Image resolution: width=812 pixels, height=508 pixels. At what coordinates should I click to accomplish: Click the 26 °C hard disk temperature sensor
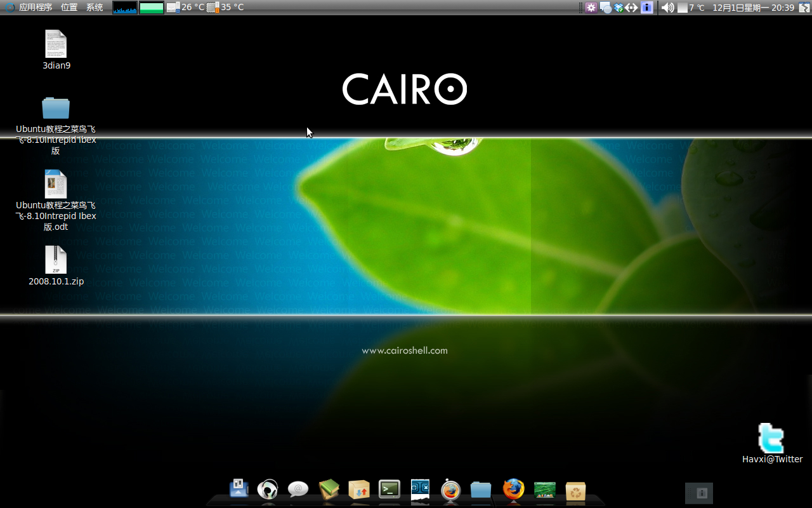[x=185, y=8]
